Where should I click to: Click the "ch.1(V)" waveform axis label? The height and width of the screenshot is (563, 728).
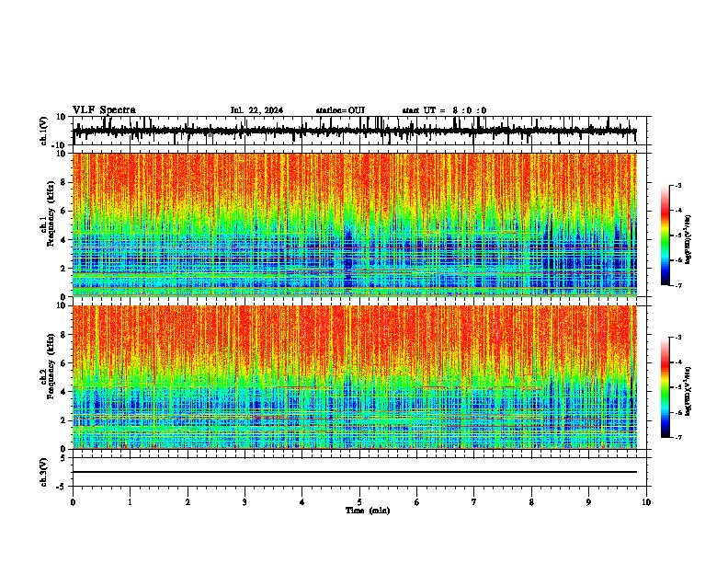[44, 131]
